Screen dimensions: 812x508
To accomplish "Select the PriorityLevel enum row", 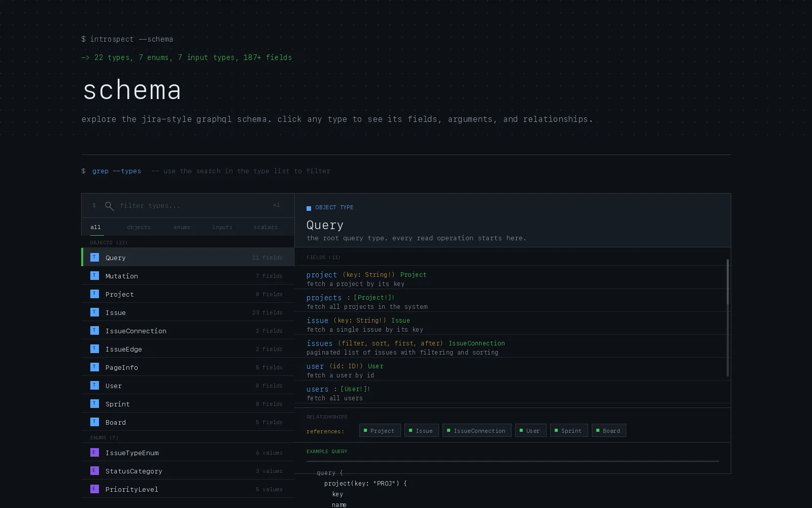I will click(188, 489).
